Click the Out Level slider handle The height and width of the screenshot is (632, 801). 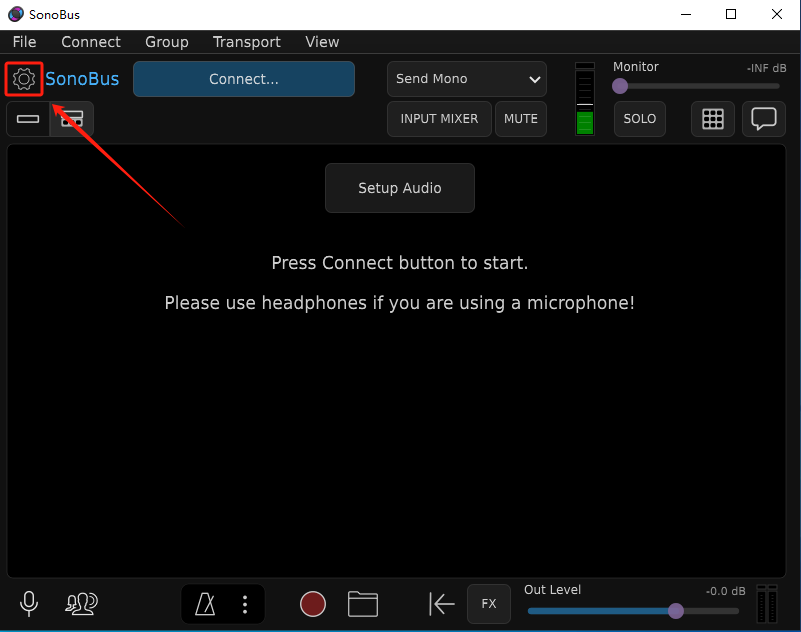coord(676,610)
